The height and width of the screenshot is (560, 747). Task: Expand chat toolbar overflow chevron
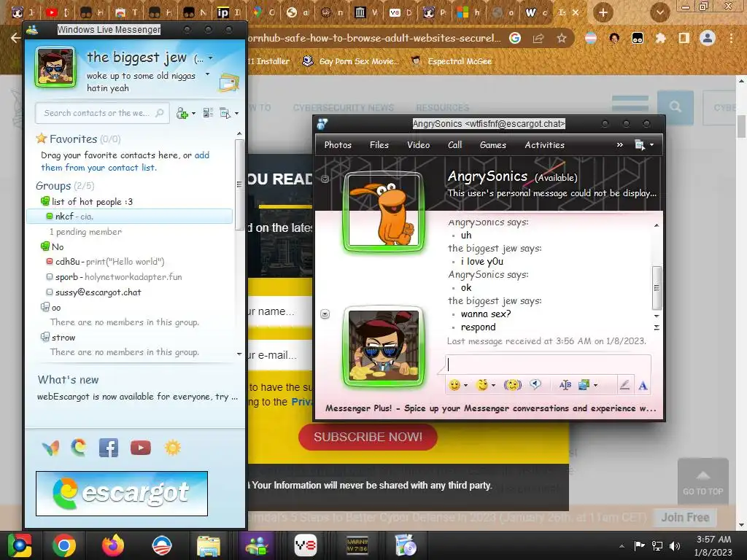(620, 145)
